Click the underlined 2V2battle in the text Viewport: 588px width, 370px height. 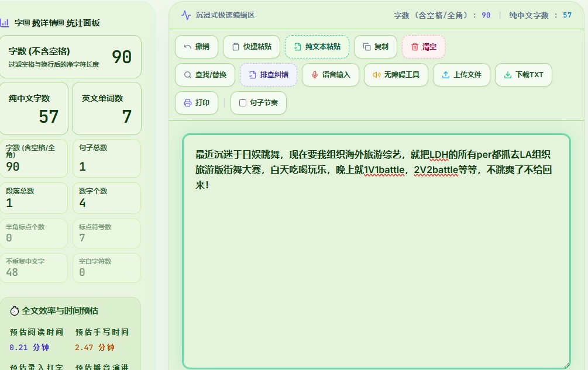(436, 170)
